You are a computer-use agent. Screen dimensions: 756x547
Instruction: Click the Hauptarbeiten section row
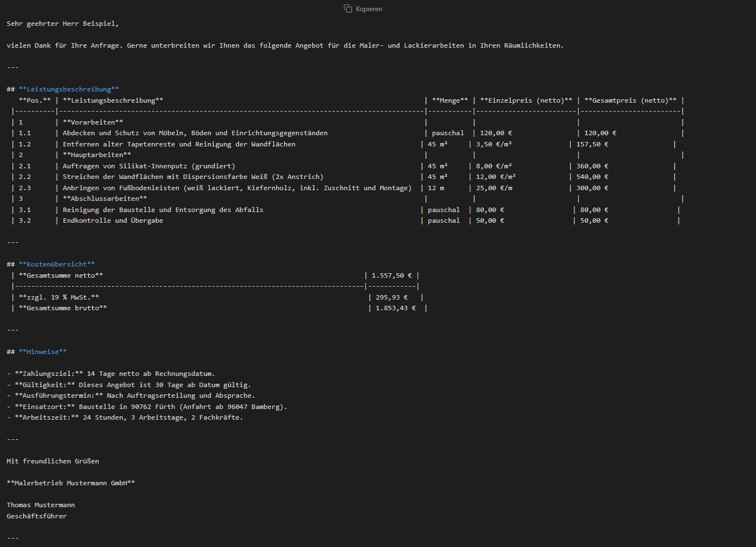point(97,155)
